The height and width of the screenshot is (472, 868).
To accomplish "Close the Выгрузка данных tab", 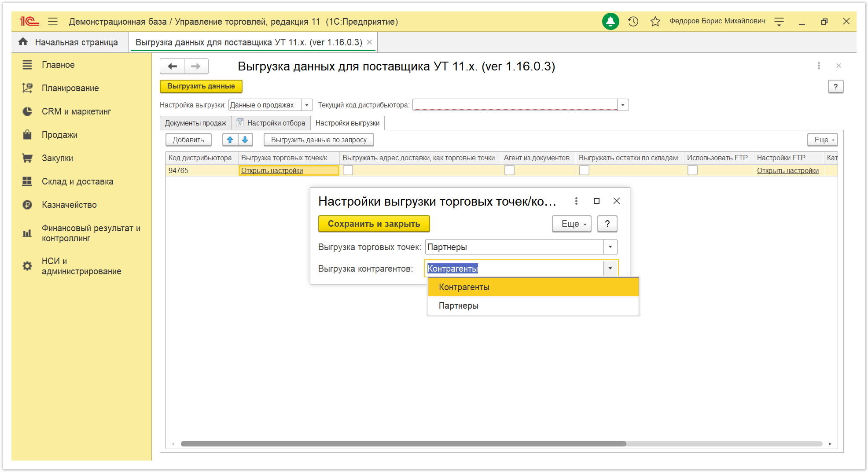I will pos(370,42).
